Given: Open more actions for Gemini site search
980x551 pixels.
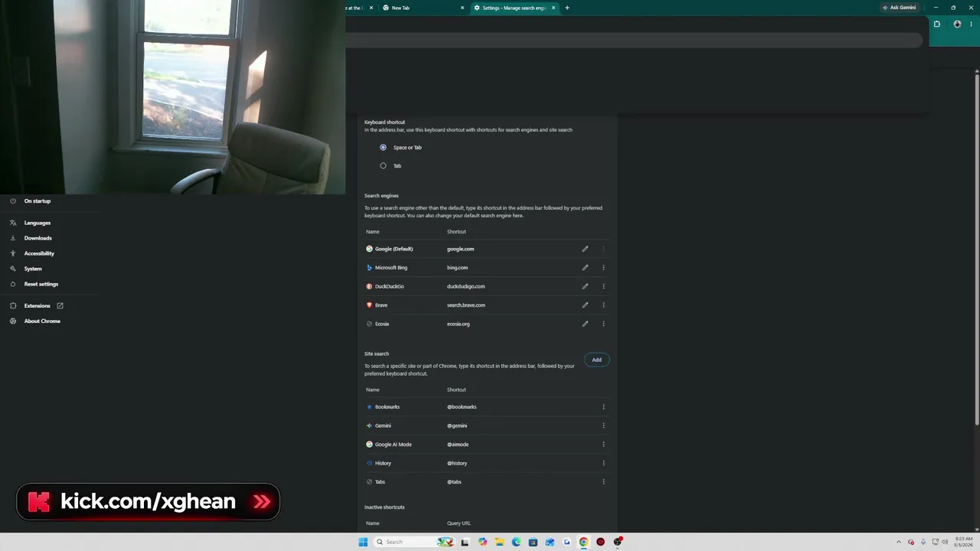Looking at the screenshot, I should 603,425.
